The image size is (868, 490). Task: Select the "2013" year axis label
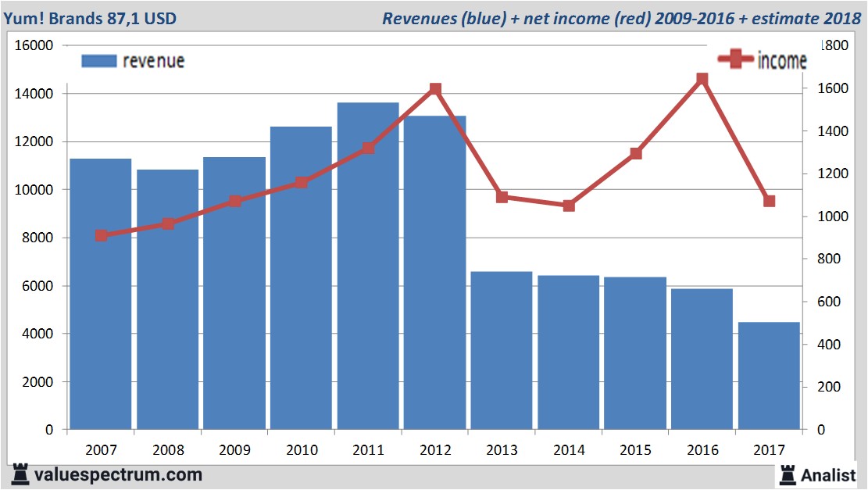pyautogui.click(x=502, y=449)
